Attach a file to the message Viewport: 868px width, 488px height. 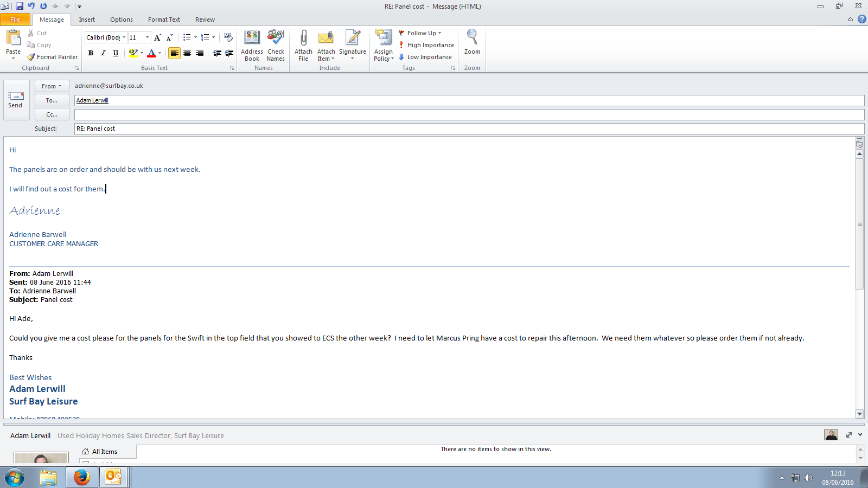(303, 46)
